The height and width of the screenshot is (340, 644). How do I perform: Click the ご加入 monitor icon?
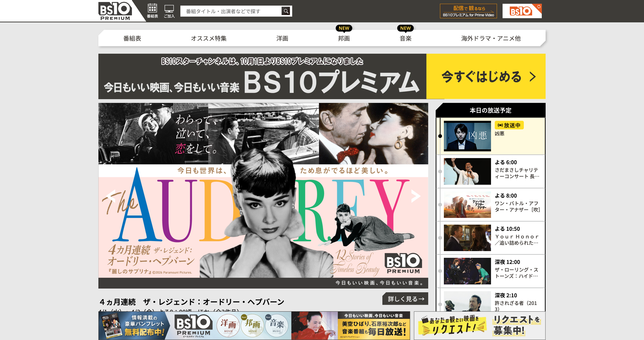click(x=169, y=11)
